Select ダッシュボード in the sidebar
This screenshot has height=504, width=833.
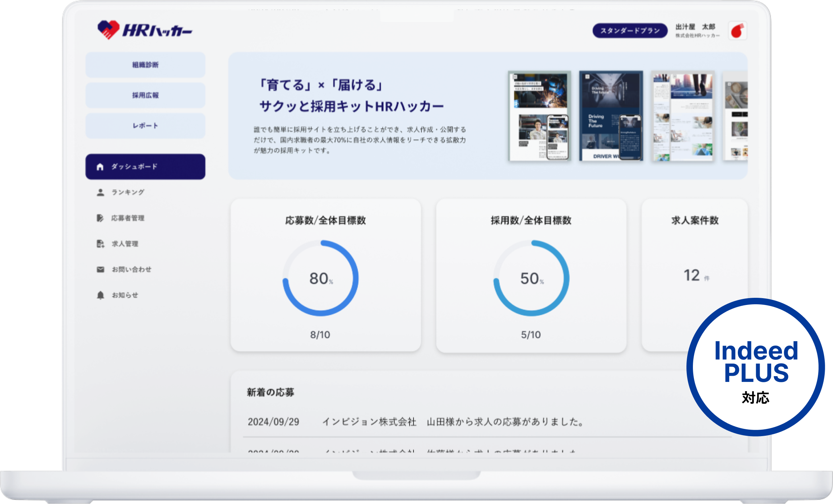(x=145, y=167)
